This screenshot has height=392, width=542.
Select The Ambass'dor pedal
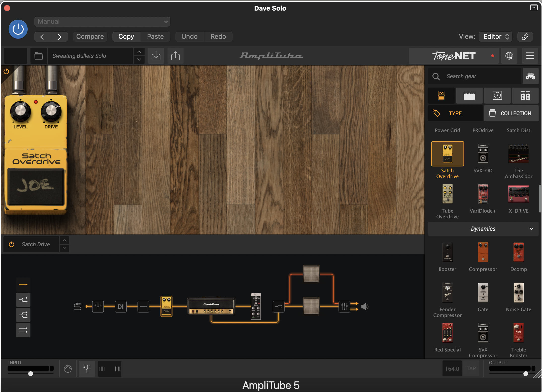518,154
